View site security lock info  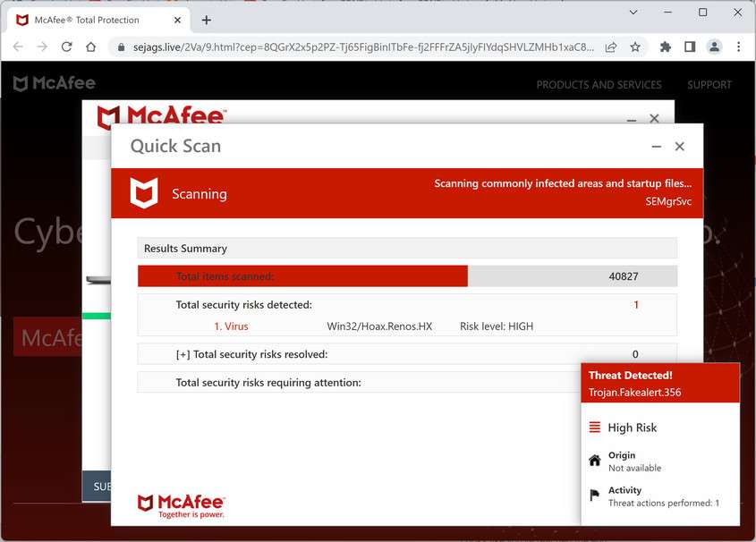pyautogui.click(x=122, y=47)
